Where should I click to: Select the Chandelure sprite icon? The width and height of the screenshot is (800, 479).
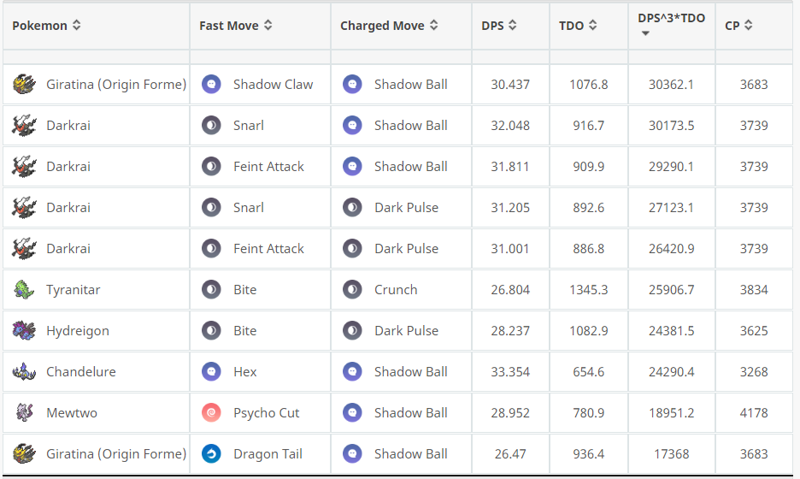(x=24, y=371)
